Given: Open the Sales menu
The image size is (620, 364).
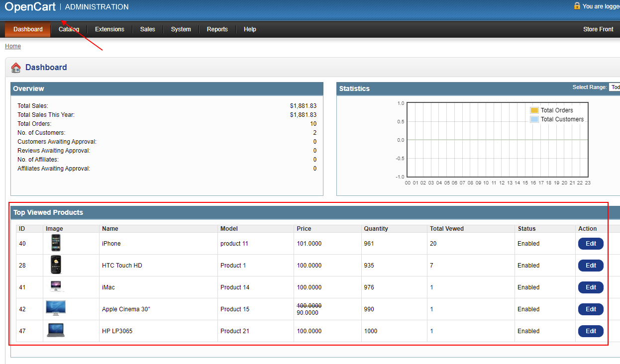Looking at the screenshot, I should pyautogui.click(x=148, y=29).
